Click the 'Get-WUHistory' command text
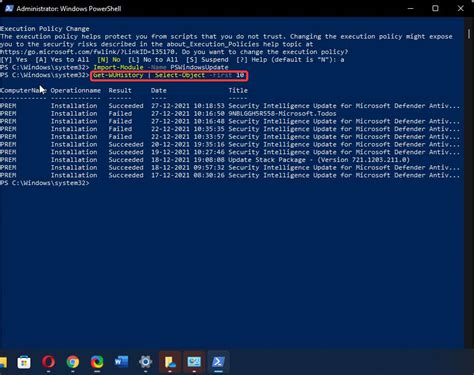This screenshot has height=375, width=474. click(x=118, y=75)
